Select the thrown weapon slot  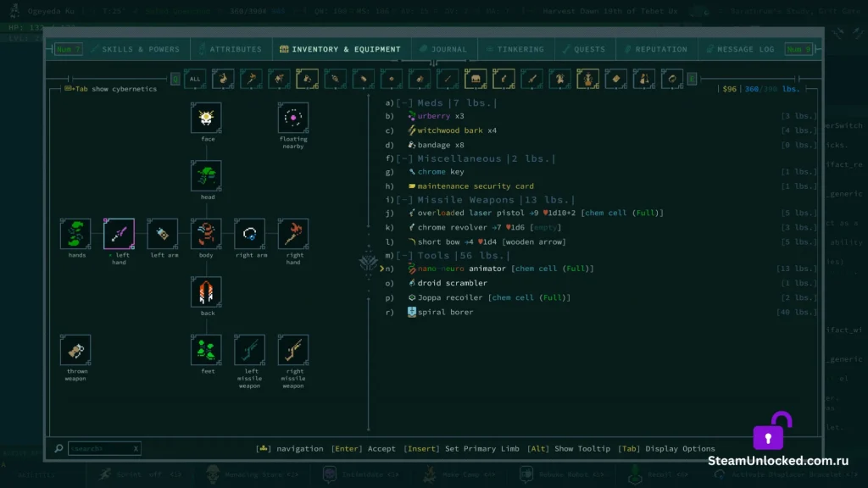tap(75, 350)
